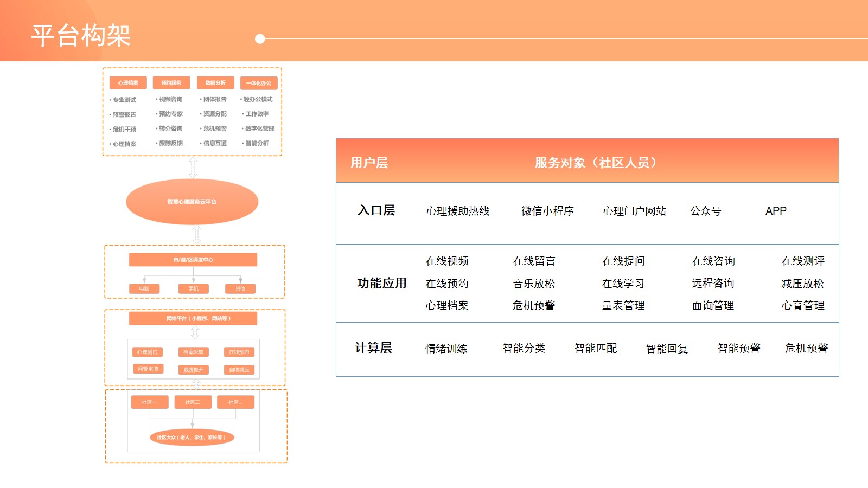The width and height of the screenshot is (868, 488).
Task: Click '面询管理' in the function row
Action: 713,305
